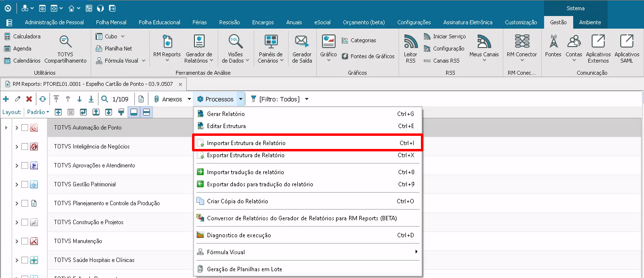Open Diagnostico de execução menu entry
This screenshot has height=278, width=644.
point(308,235)
